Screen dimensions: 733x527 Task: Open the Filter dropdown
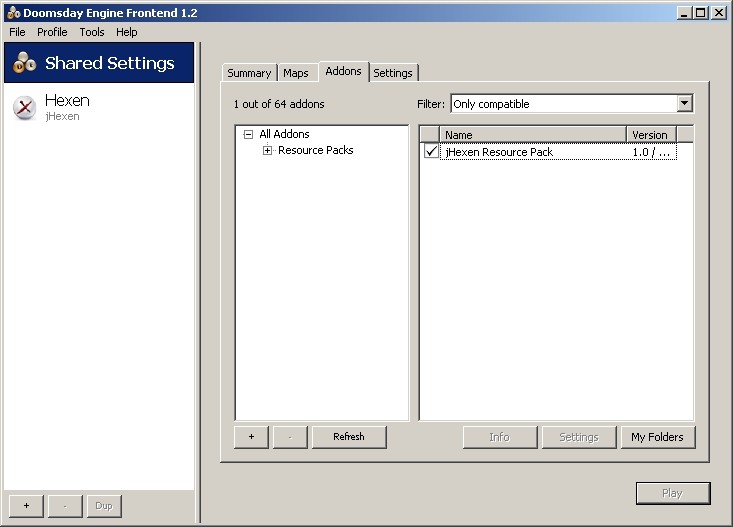pos(684,104)
